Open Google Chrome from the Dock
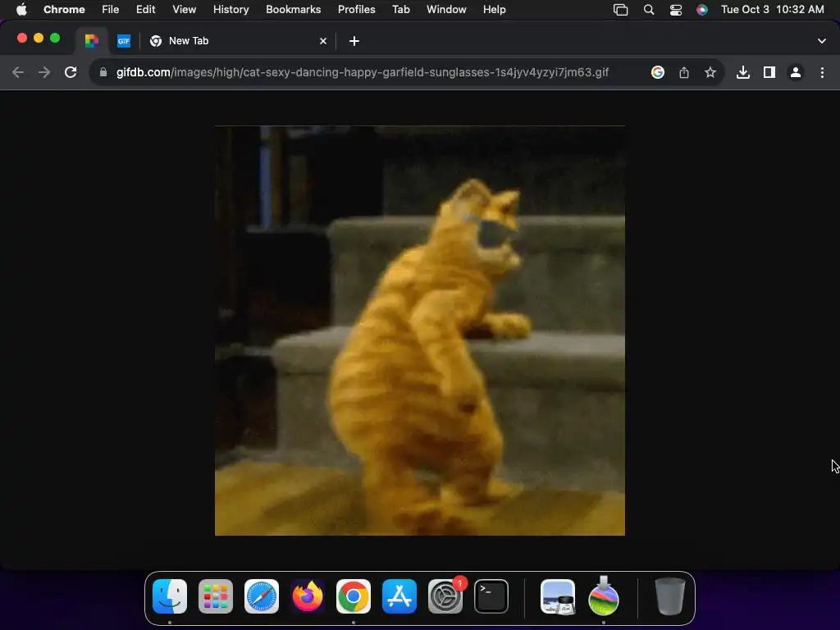Screen dimensions: 840x630 click(x=353, y=596)
